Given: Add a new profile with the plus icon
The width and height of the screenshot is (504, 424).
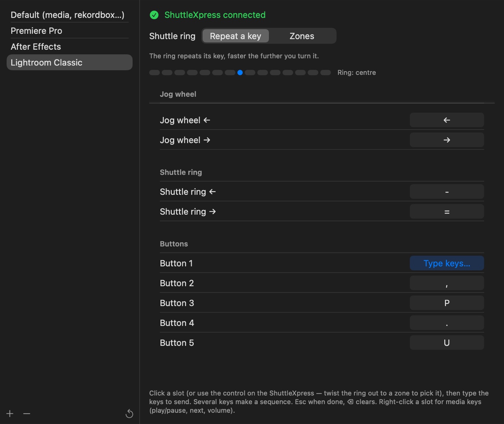Looking at the screenshot, I should (10, 414).
